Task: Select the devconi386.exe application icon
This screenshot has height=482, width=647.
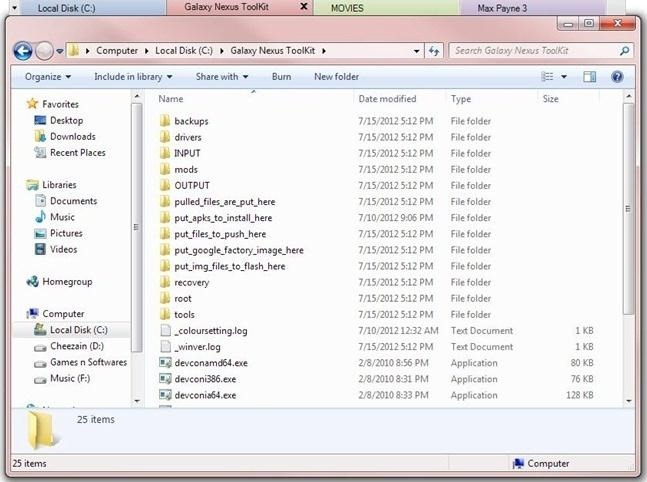Action: (165, 379)
